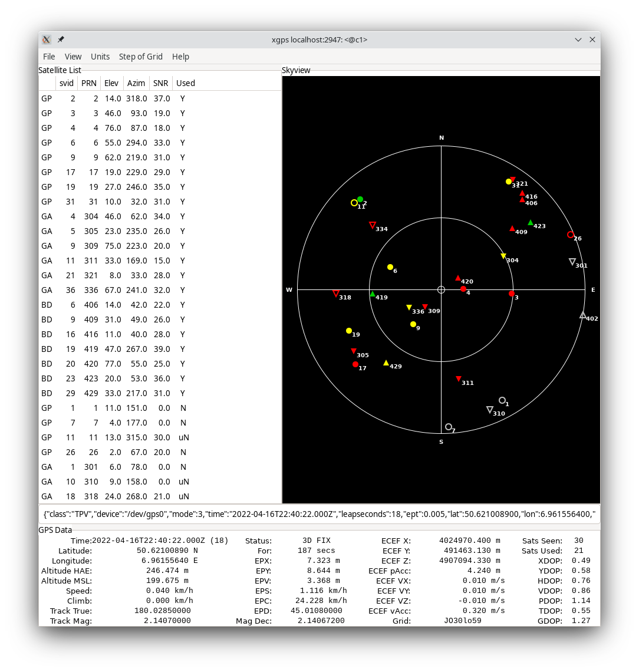The width and height of the screenshot is (639, 672).
Task: Open the Help menu
Action: tap(180, 57)
